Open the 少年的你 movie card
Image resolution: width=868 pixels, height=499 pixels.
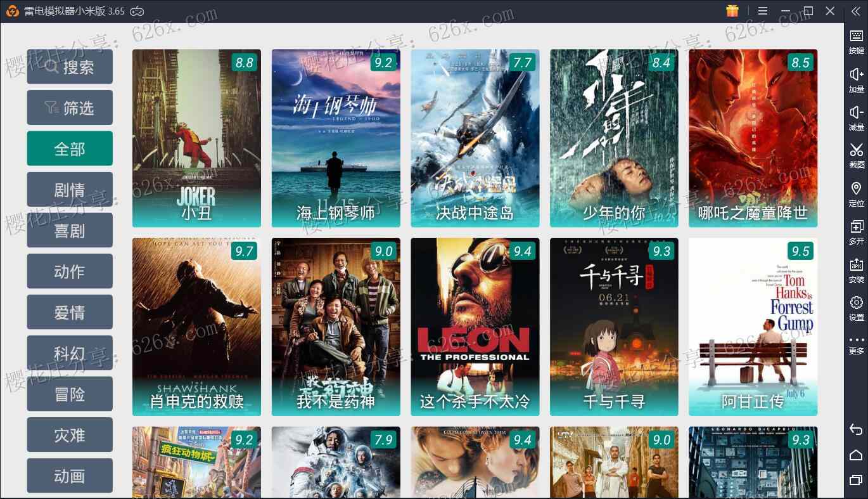(x=614, y=138)
